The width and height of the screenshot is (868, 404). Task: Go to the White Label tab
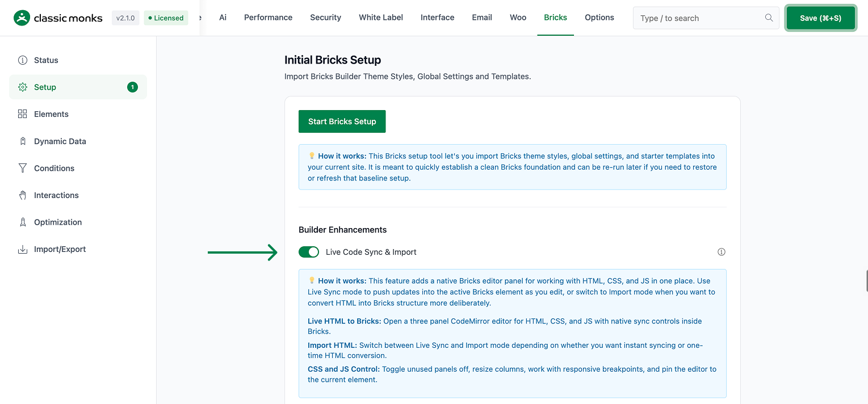[381, 18]
